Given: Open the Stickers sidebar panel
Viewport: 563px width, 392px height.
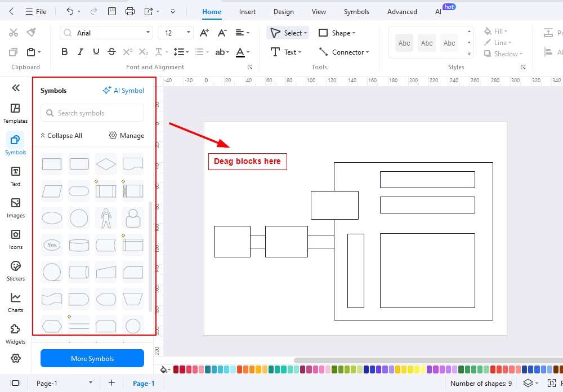Looking at the screenshot, I should (15, 271).
